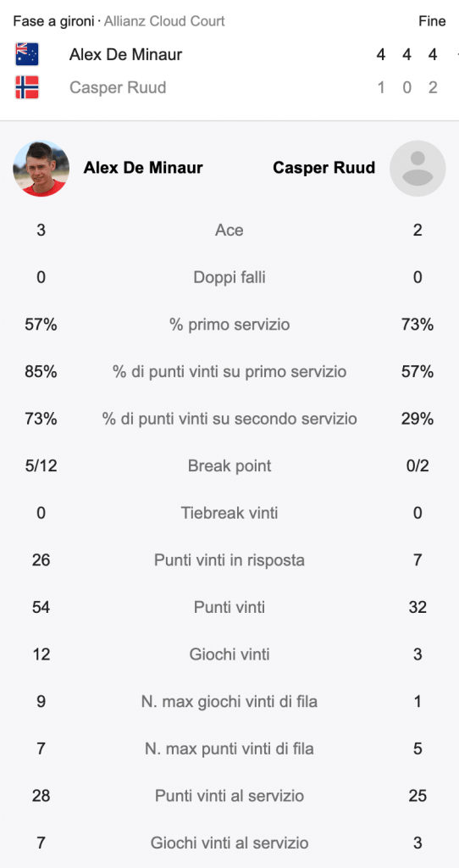
Task: Select Alex De Minaur in the scoreboard
Action: pos(125,54)
